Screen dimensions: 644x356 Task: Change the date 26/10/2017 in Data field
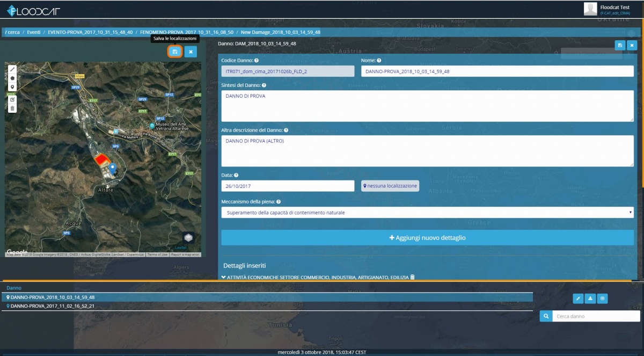pyautogui.click(x=288, y=186)
